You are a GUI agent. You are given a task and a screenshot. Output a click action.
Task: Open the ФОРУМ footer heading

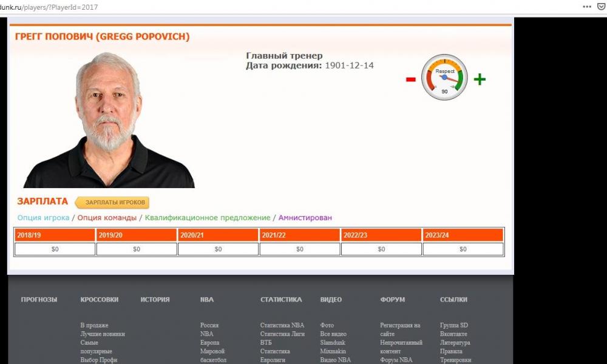(x=393, y=300)
